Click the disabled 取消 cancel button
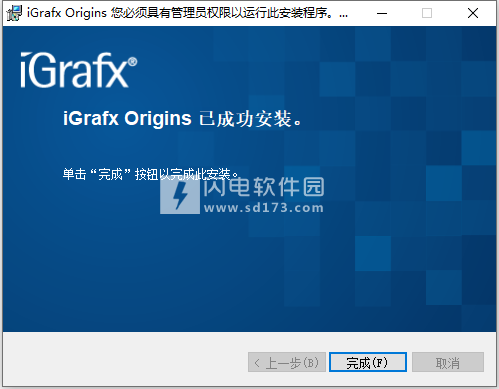The width and height of the screenshot is (499, 389). click(x=448, y=362)
